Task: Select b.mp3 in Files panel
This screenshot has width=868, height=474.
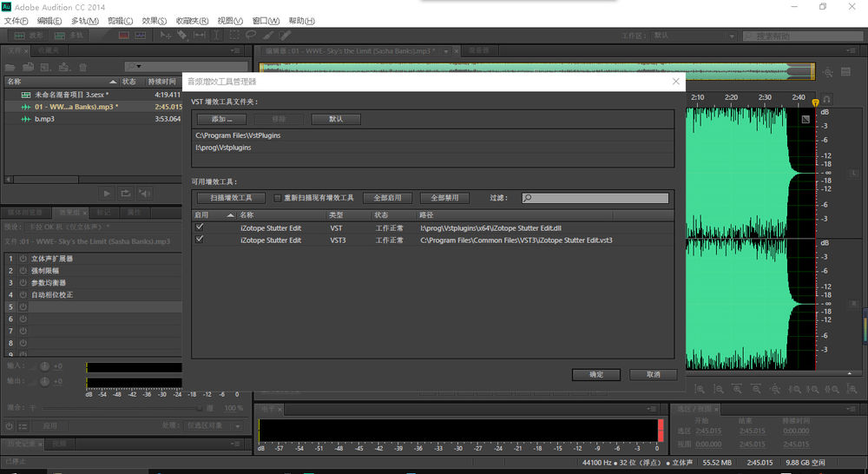Action: [93, 119]
